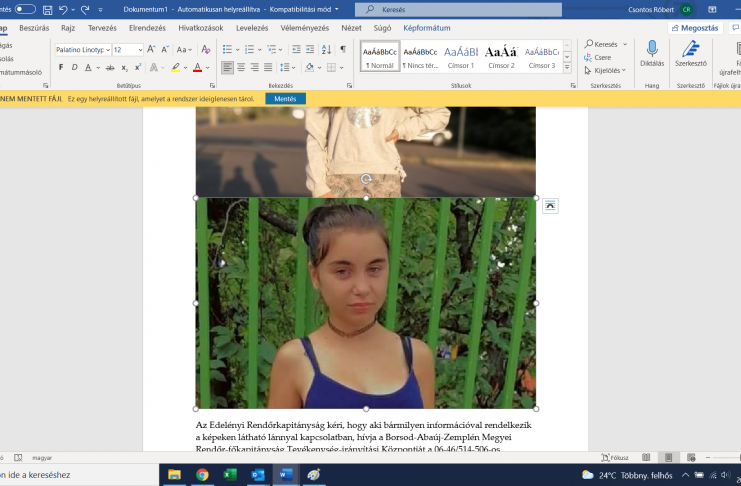This screenshot has width=741, height=486.
Task: Sort text with the A-Z icon
Action: click(x=326, y=49)
